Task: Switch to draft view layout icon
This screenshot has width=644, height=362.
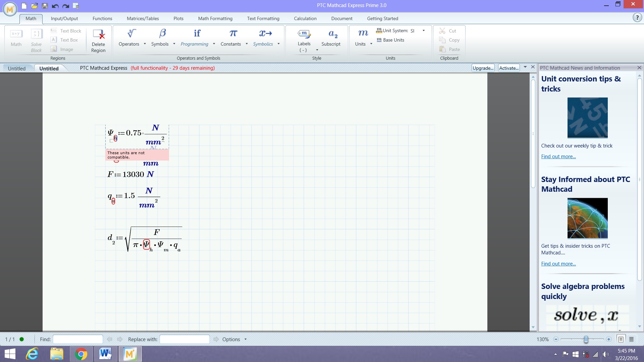Action: tap(631, 340)
